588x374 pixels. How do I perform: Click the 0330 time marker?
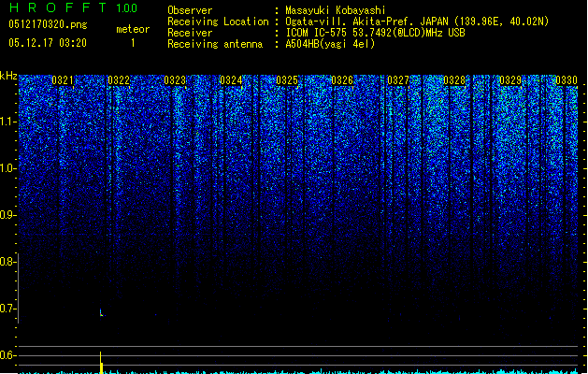tap(566, 80)
